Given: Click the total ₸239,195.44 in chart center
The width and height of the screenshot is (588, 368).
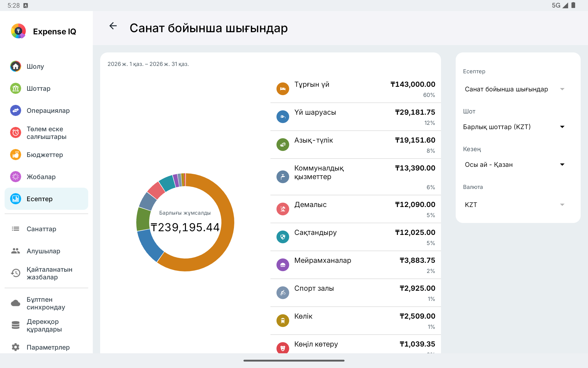Looking at the screenshot, I should (185, 227).
